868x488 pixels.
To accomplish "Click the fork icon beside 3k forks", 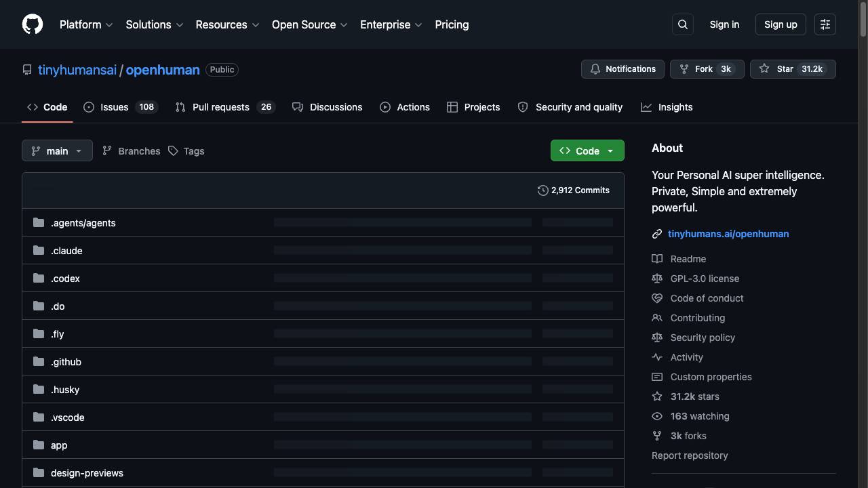I will pos(657,436).
